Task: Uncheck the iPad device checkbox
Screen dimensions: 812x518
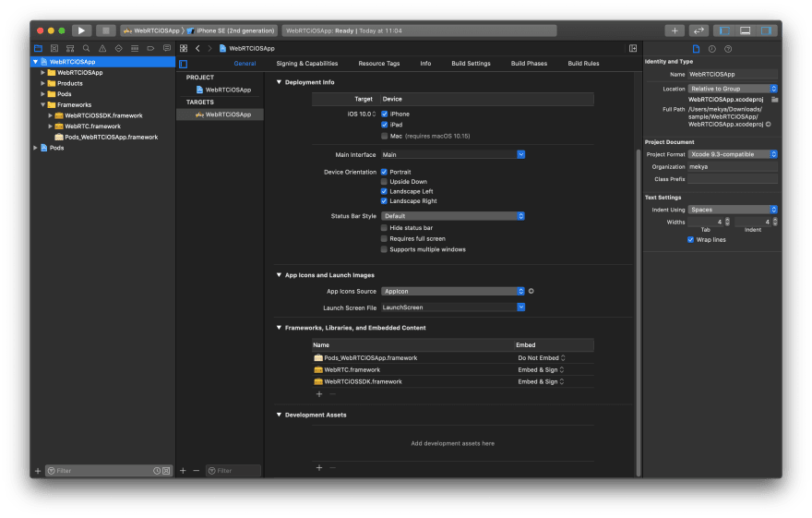Action: [x=384, y=125]
